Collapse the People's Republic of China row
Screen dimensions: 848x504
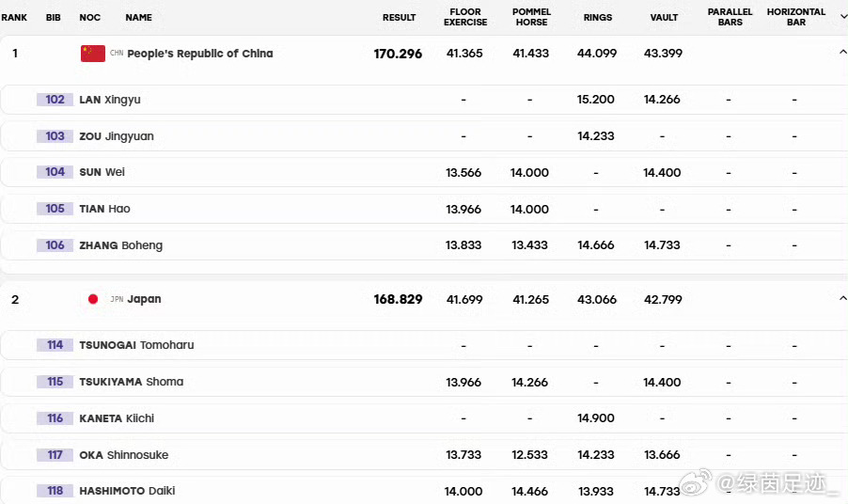pyautogui.click(x=842, y=53)
